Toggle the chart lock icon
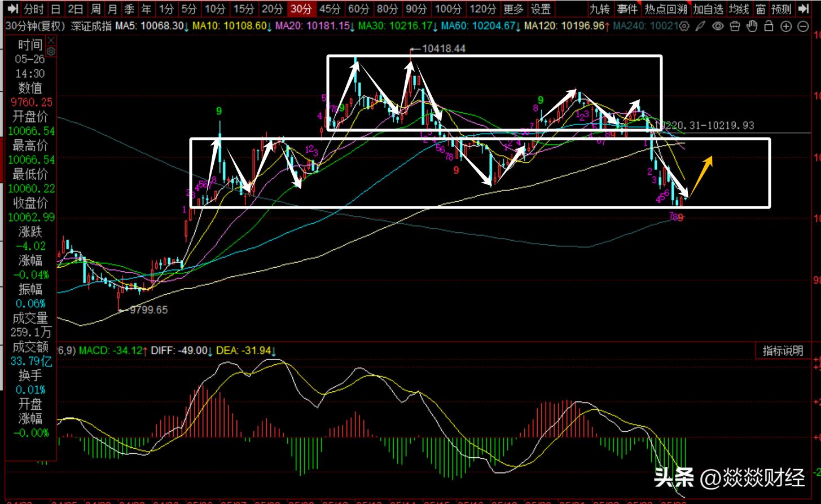This screenshot has width=821, height=504. [769, 26]
